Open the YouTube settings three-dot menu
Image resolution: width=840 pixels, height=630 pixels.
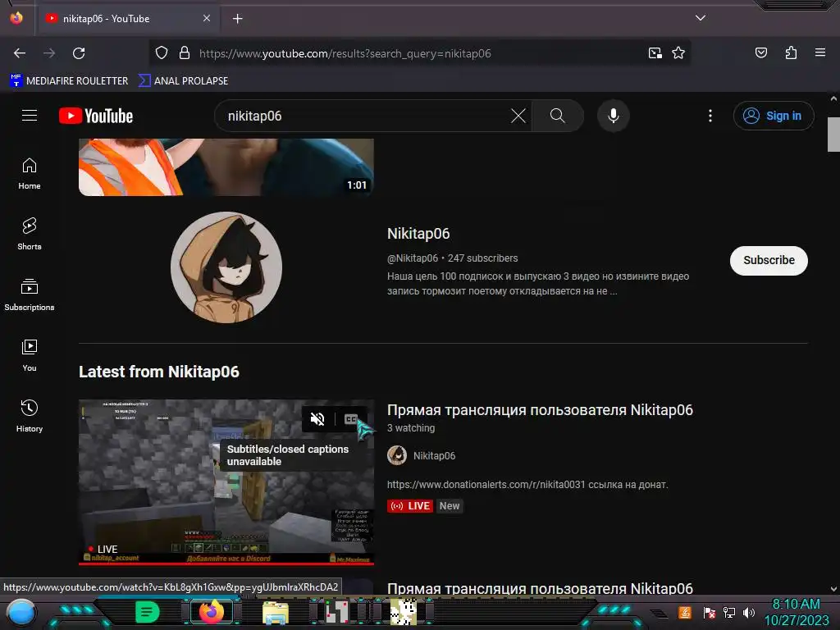click(x=710, y=116)
